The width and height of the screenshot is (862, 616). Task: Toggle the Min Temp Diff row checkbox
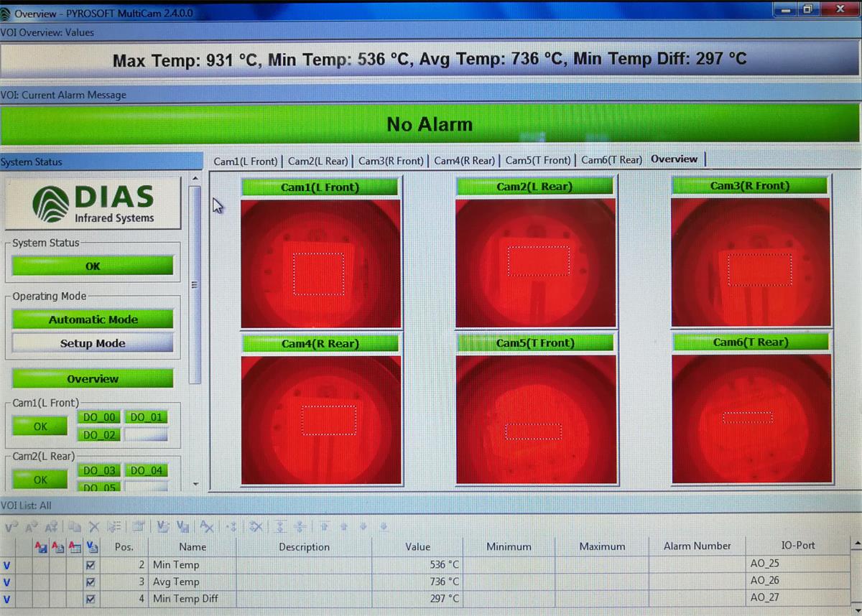(x=91, y=599)
